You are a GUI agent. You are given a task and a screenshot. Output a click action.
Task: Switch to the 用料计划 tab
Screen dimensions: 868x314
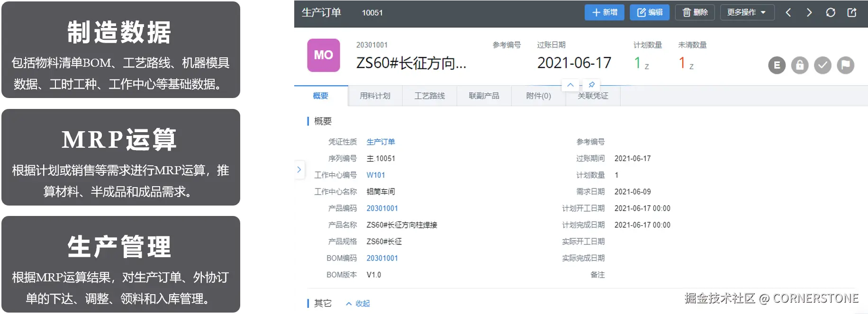[x=375, y=96]
